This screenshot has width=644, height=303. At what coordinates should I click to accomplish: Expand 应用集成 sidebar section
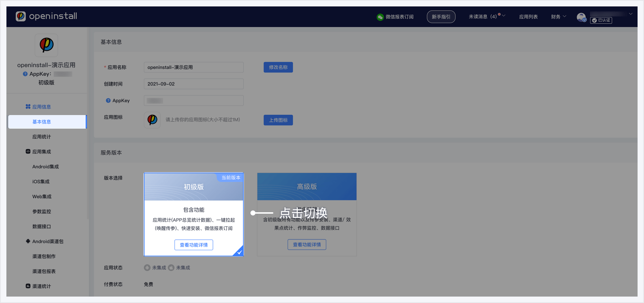coord(42,152)
